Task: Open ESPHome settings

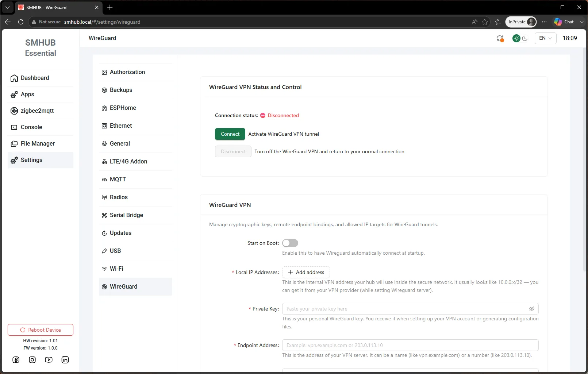Action: pos(135,108)
